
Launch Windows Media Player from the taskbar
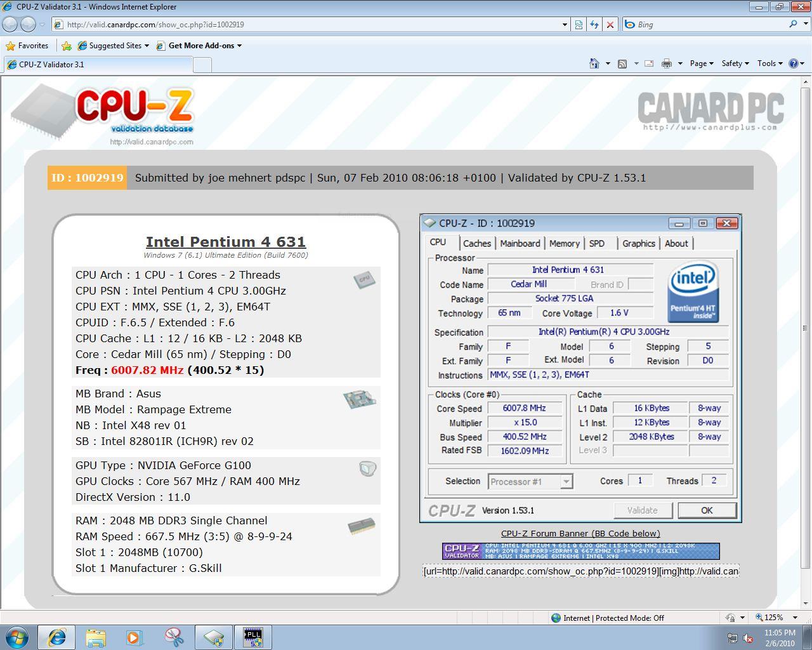pyautogui.click(x=134, y=637)
